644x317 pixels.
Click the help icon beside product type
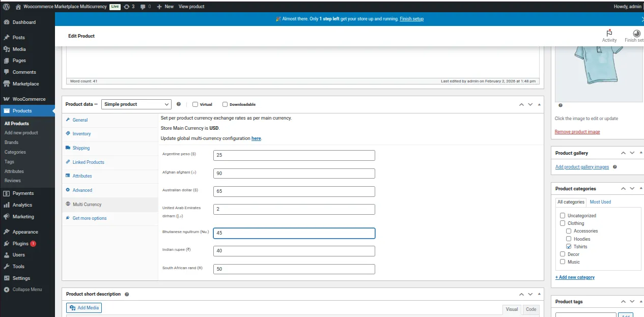pos(178,104)
